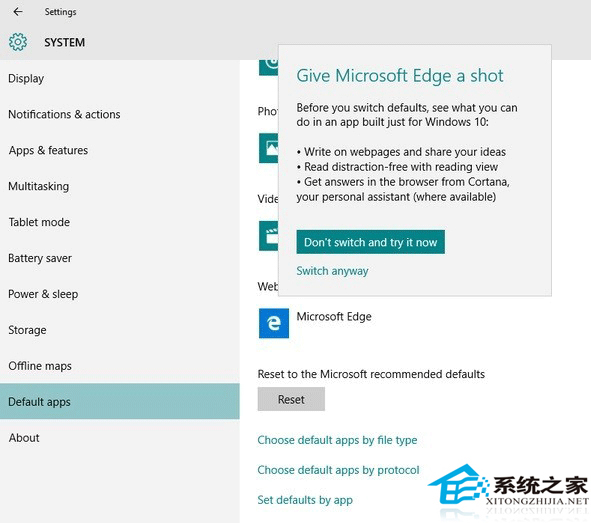Click the Reset button
The image size is (591, 523).
point(291,399)
